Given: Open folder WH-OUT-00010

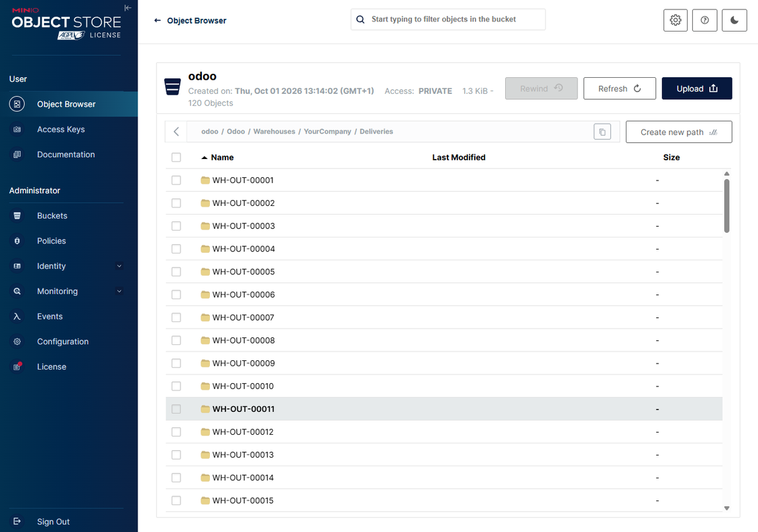Looking at the screenshot, I should (243, 386).
